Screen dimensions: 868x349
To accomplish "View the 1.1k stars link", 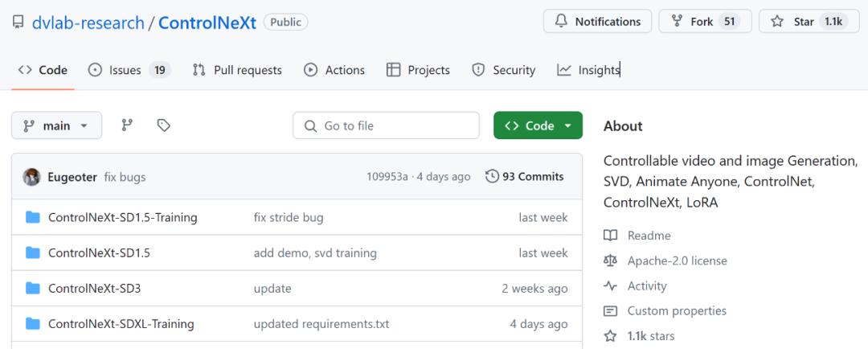I will tap(650, 335).
